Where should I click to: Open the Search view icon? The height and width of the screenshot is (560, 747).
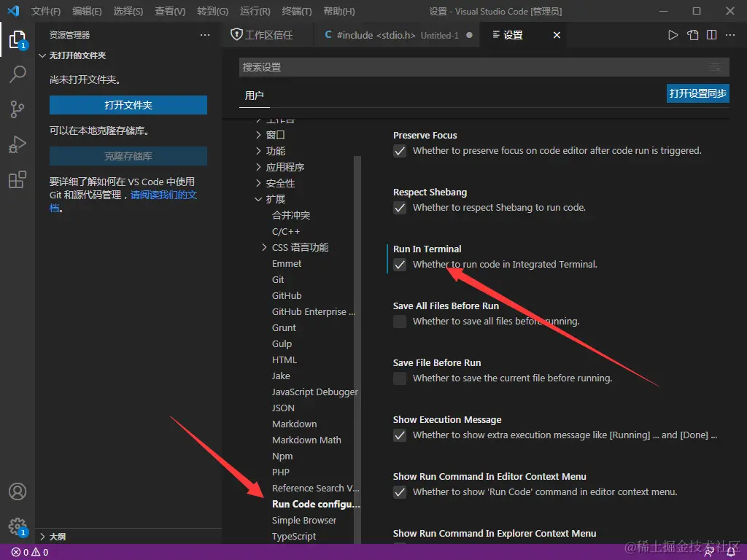18,74
